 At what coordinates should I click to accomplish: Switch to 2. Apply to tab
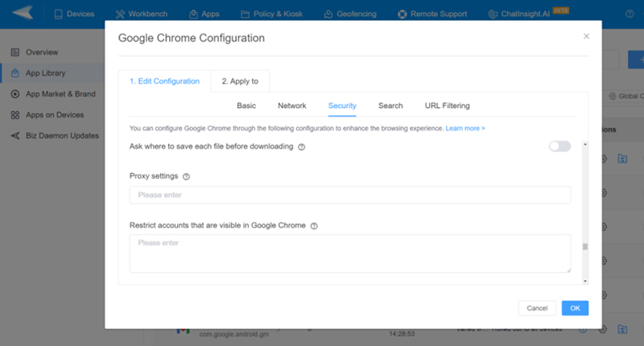pyautogui.click(x=240, y=81)
